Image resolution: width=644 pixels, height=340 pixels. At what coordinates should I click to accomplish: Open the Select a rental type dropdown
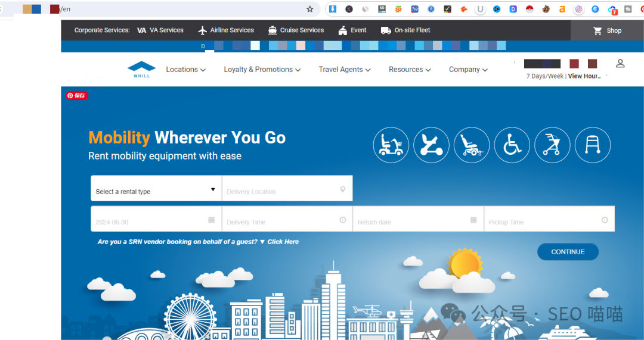pyautogui.click(x=156, y=189)
